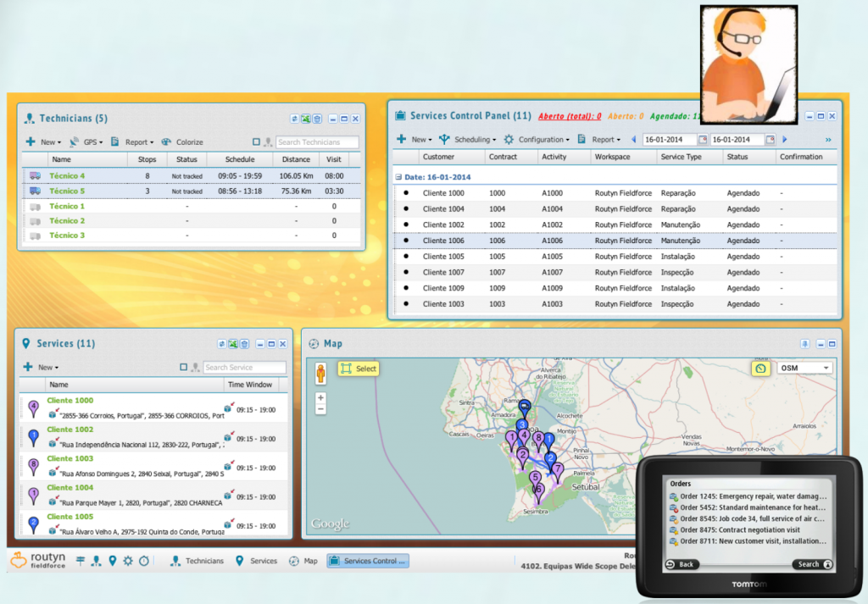Click the trash icon in Technicians header
Image resolution: width=868 pixels, height=604 pixels.
coord(316,119)
